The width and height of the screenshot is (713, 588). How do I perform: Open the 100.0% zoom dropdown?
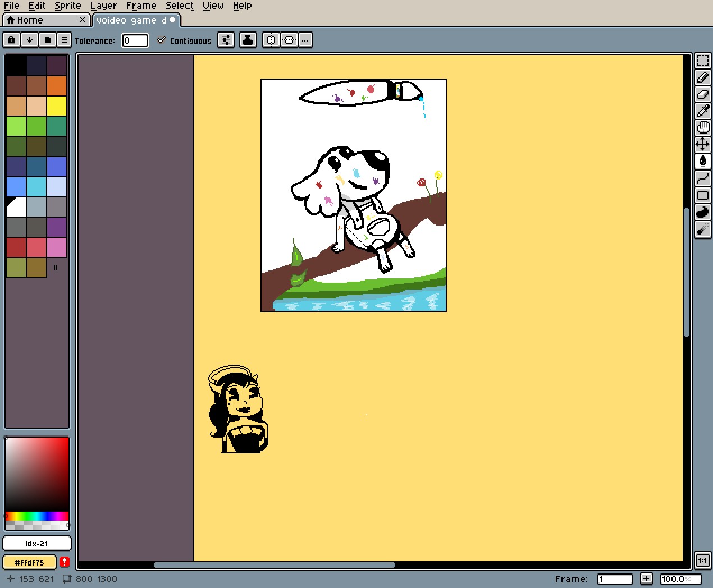pos(680,579)
